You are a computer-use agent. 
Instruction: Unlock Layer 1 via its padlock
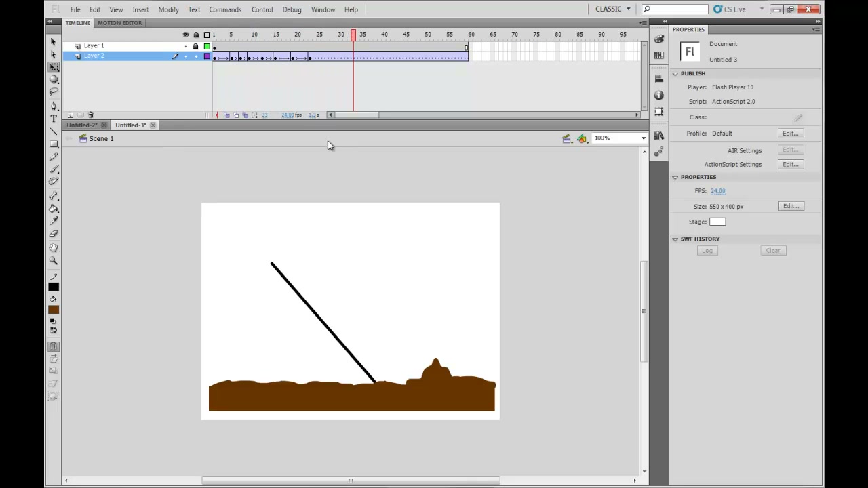[x=196, y=46]
